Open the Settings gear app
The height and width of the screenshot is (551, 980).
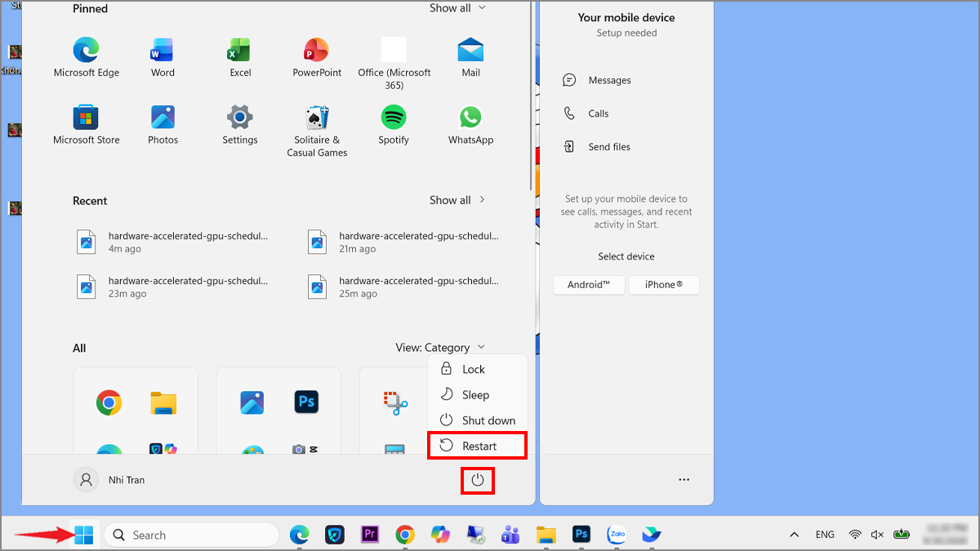pyautogui.click(x=239, y=125)
